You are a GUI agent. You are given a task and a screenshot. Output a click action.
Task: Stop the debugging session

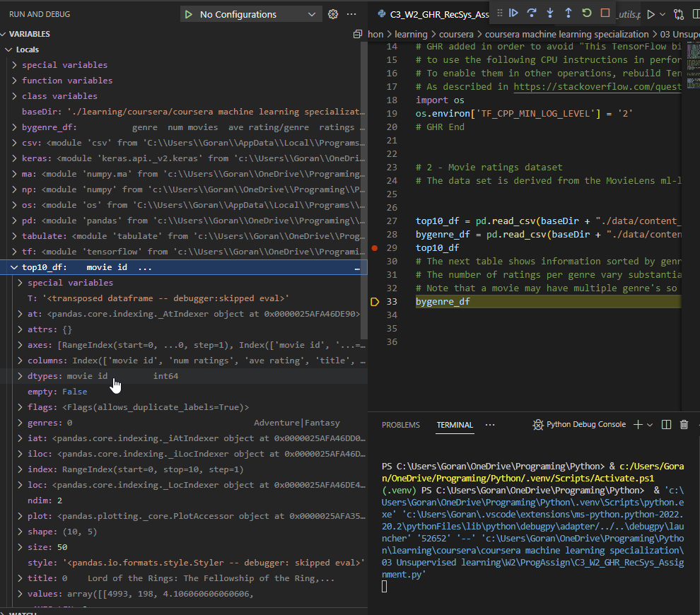pos(605,13)
